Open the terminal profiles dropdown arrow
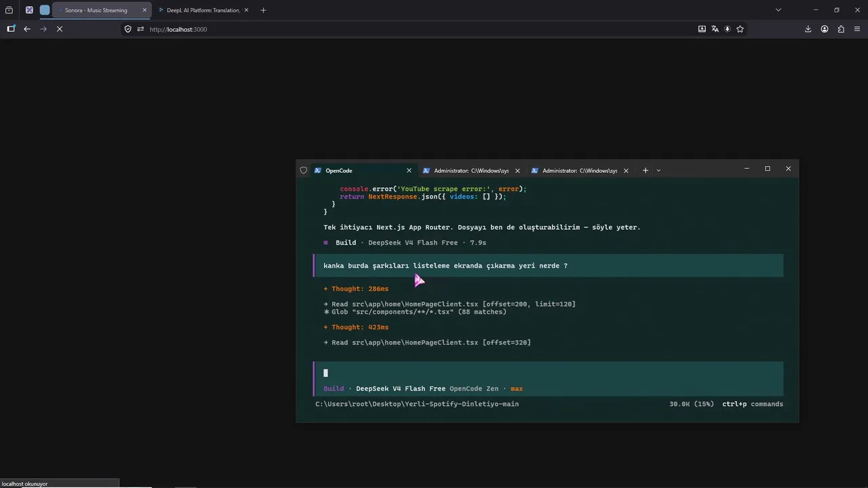The height and width of the screenshot is (488, 868). [x=658, y=171]
